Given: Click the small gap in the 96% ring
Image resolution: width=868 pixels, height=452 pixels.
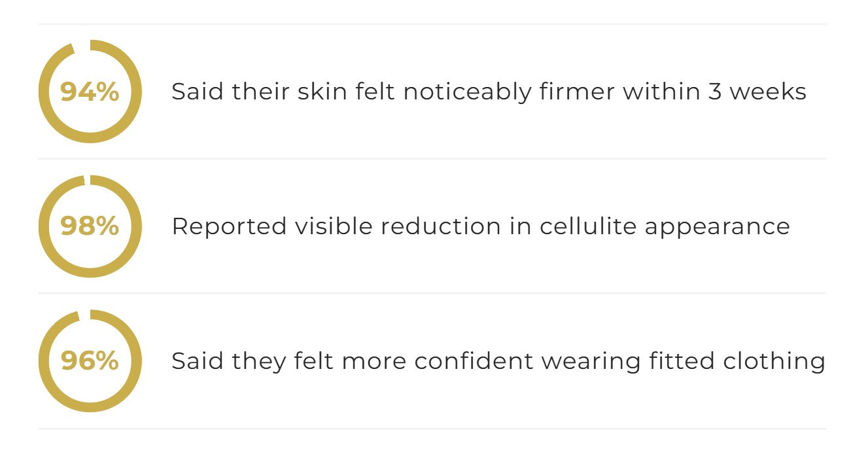Looking at the screenshot, I should (x=84, y=315).
